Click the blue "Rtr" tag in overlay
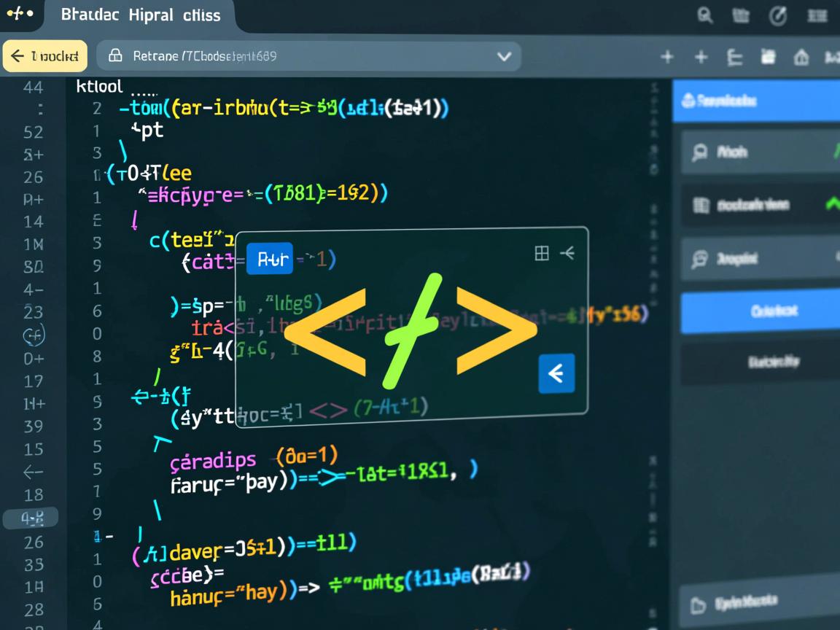The height and width of the screenshot is (630, 840). (269, 258)
